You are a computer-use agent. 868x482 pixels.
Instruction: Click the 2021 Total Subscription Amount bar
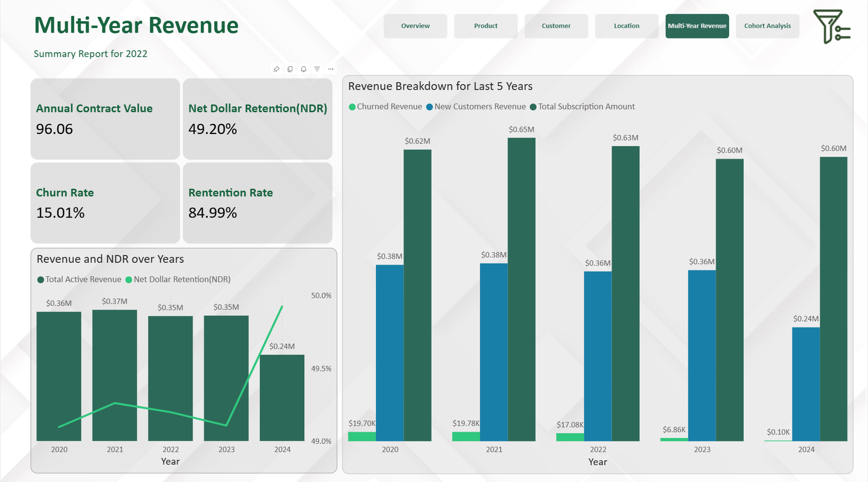click(x=521, y=288)
